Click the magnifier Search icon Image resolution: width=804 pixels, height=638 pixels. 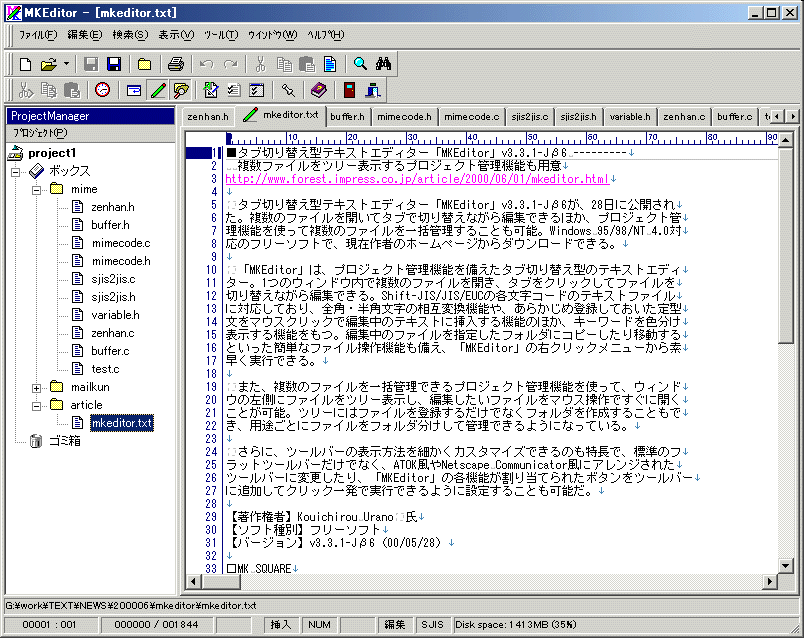(359, 61)
